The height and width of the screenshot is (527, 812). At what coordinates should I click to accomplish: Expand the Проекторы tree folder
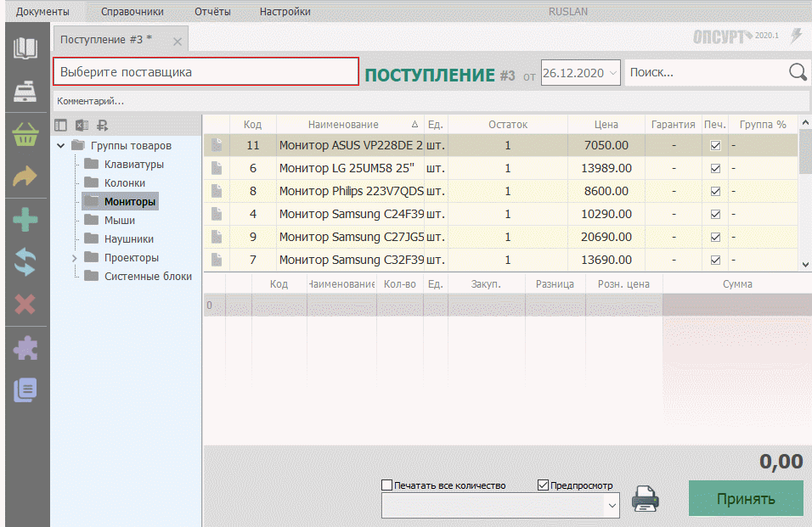[x=74, y=258]
